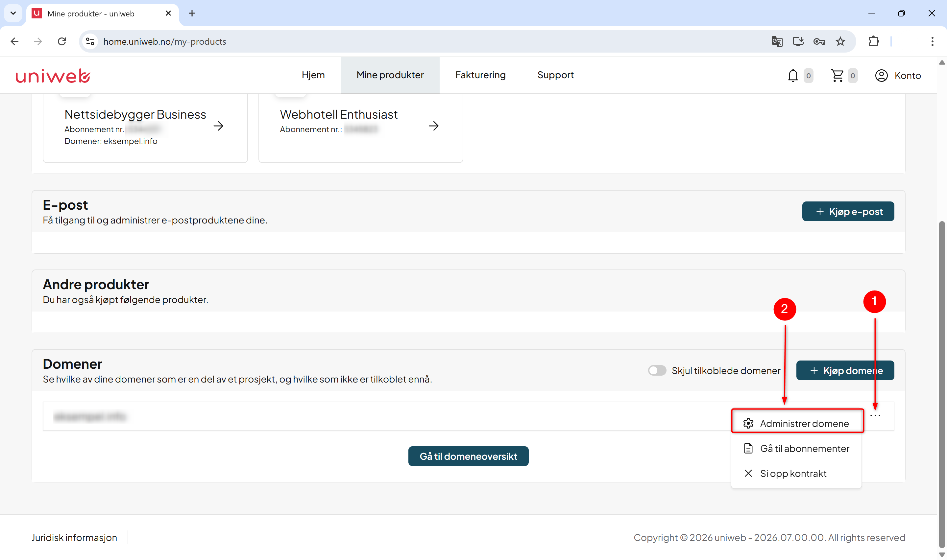Minimize the browser window
947x560 pixels.
(871, 13)
